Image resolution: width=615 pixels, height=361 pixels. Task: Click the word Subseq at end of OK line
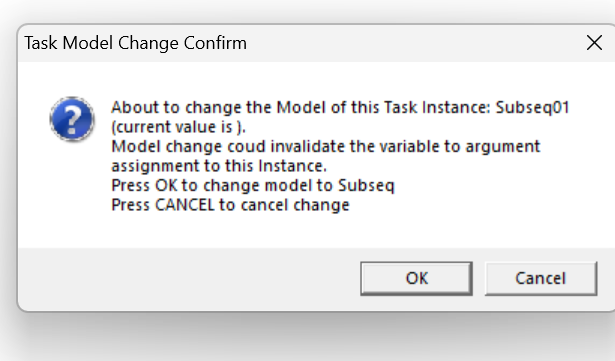[x=366, y=186]
